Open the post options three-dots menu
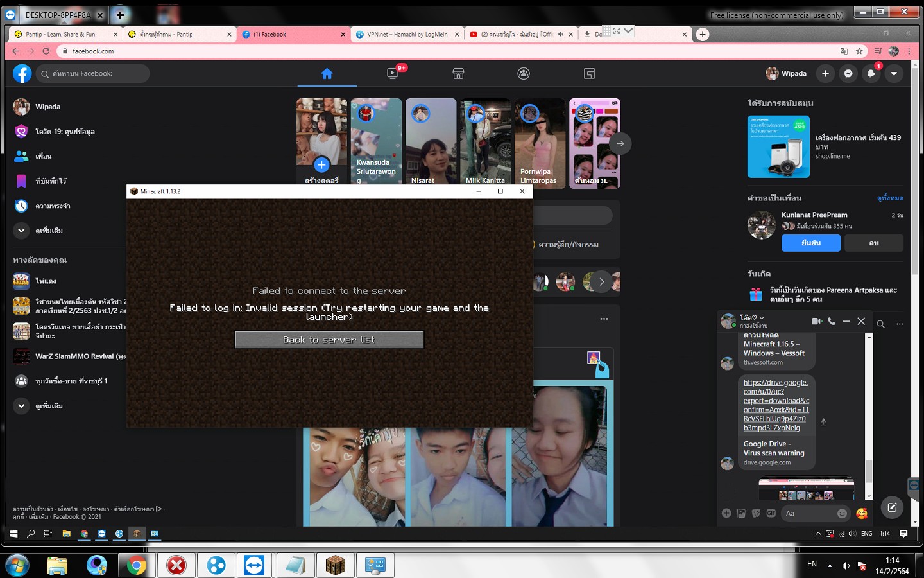924x578 pixels. pyautogui.click(x=604, y=319)
